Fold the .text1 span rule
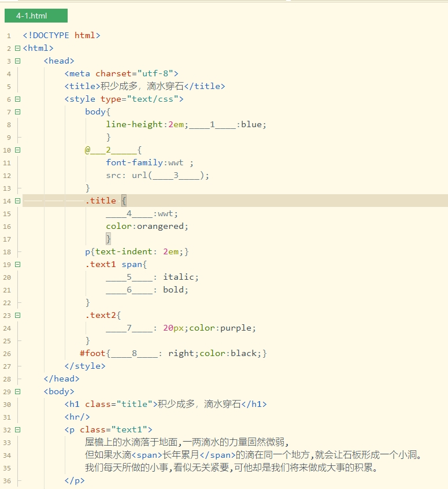The height and width of the screenshot is (489, 448). point(17,265)
